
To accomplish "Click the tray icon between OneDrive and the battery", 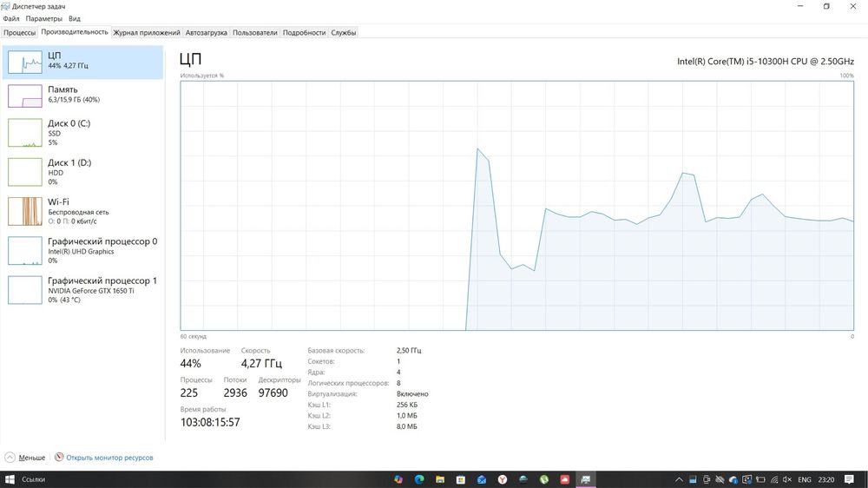I will pyautogui.click(x=746, y=479).
